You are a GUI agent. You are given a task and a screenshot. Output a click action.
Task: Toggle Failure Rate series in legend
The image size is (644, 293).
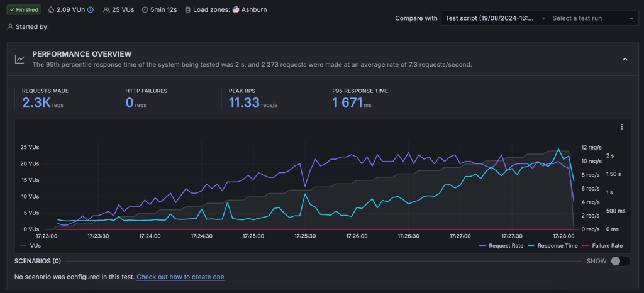pos(603,246)
